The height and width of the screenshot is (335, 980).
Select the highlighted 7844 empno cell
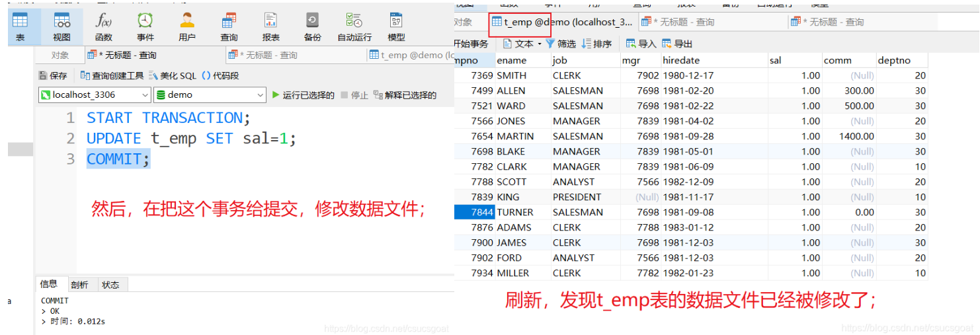tap(475, 212)
